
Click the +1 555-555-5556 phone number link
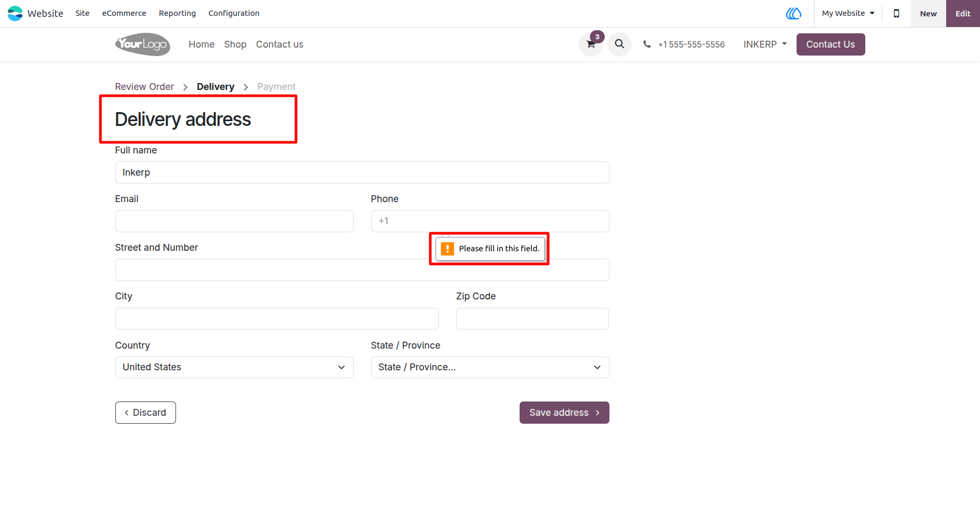pyautogui.click(x=691, y=44)
